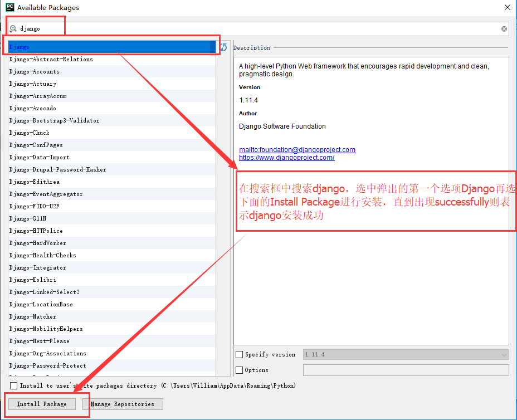Tick the Options checkbox
Screen dimensions: 517x420
point(240,370)
